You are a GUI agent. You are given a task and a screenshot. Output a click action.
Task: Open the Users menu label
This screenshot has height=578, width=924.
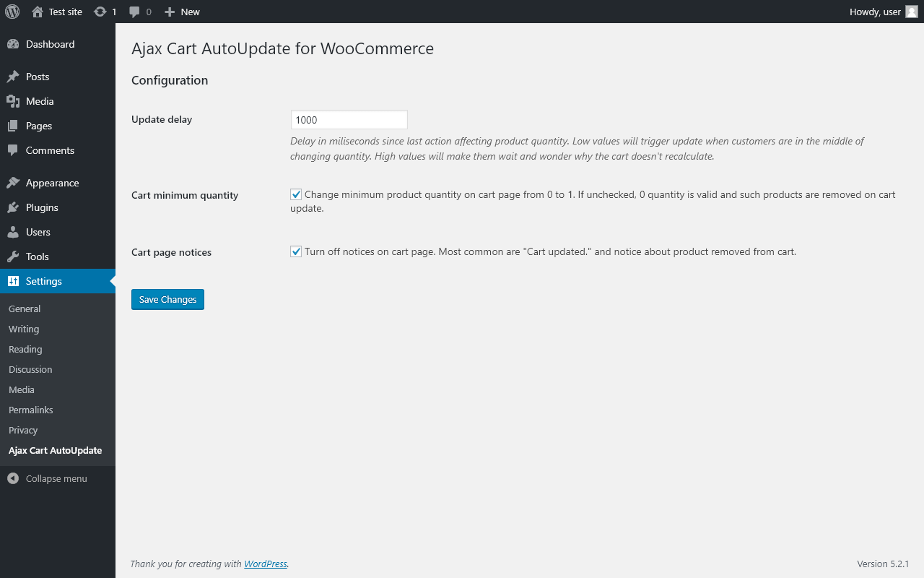pyautogui.click(x=38, y=232)
